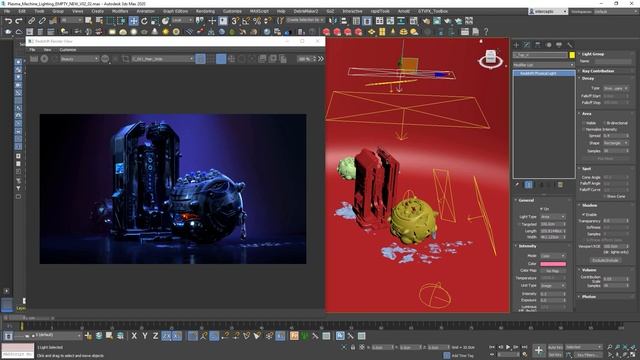Toggle the Targeted checkbox
640x360 pixels.
520,224
